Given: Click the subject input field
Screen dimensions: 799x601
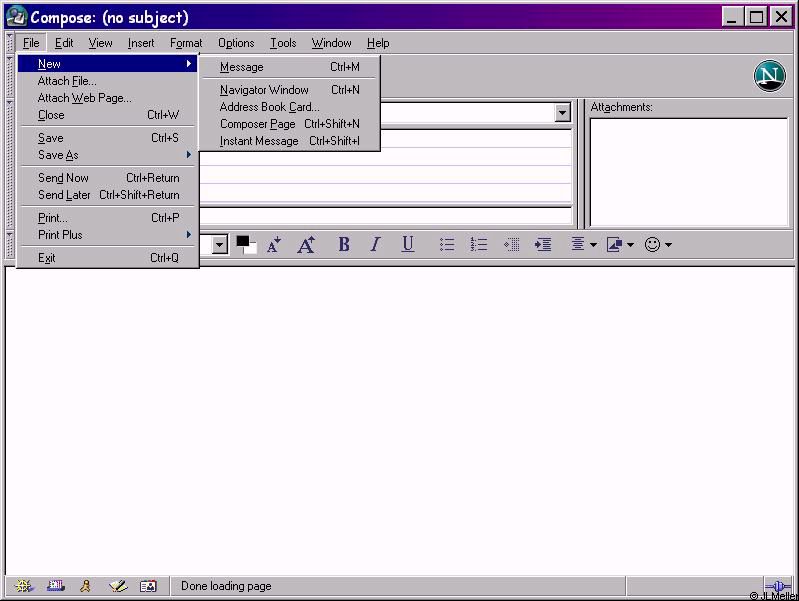Looking at the screenshot, I should coord(386,216).
